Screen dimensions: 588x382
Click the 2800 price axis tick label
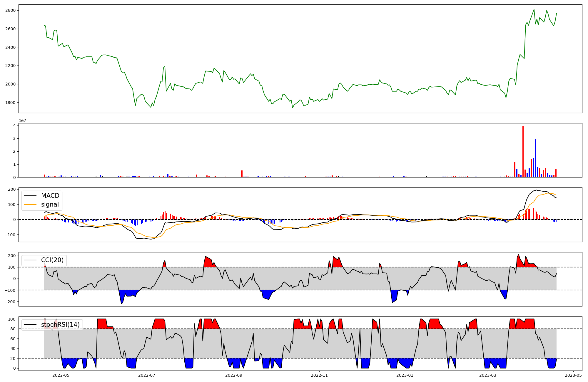(x=11, y=11)
